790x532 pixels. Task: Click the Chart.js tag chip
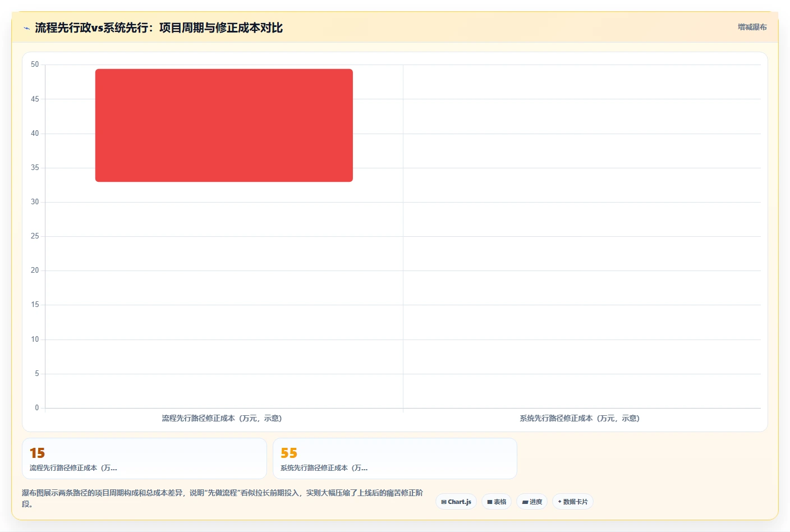pyautogui.click(x=456, y=502)
